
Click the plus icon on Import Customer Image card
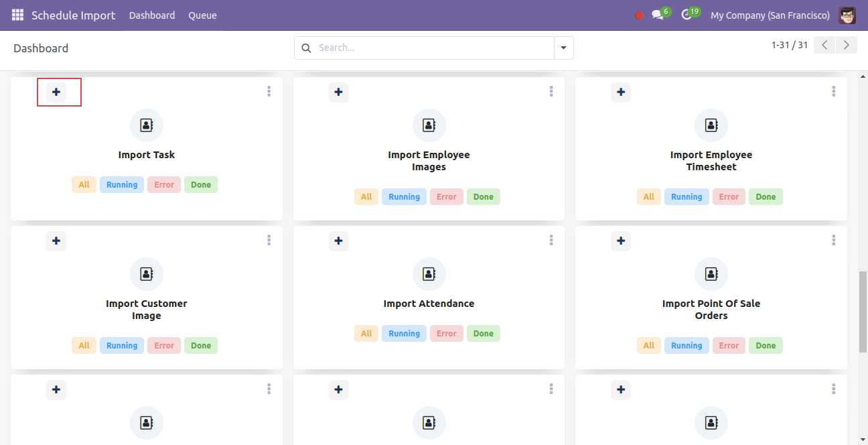coord(56,241)
